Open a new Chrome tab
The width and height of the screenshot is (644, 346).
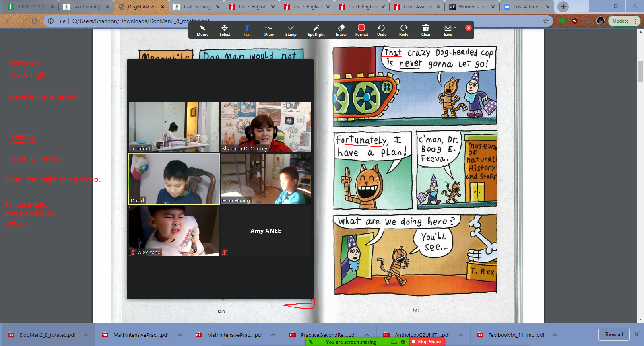point(563,7)
